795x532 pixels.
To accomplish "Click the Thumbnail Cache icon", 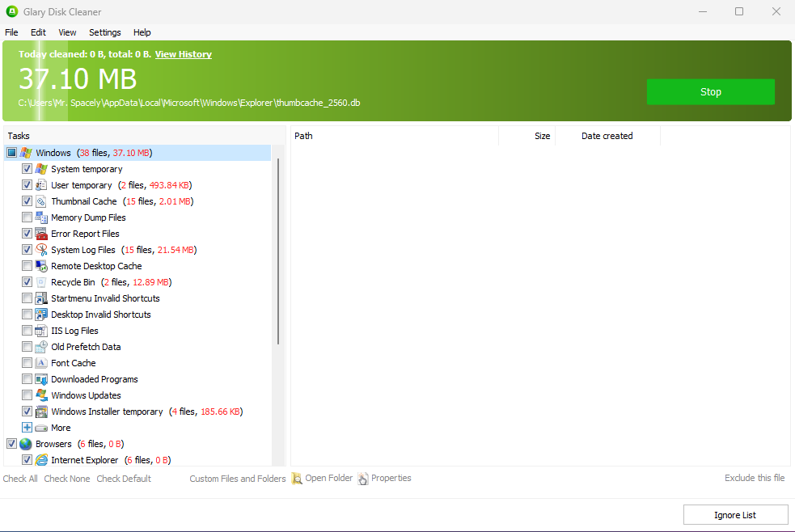I will [x=41, y=201].
